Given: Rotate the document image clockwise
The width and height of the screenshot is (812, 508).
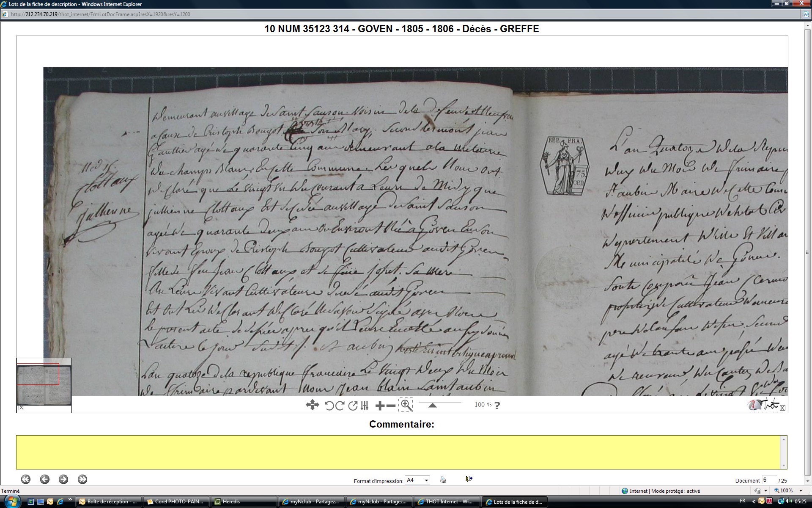Looking at the screenshot, I should point(340,406).
